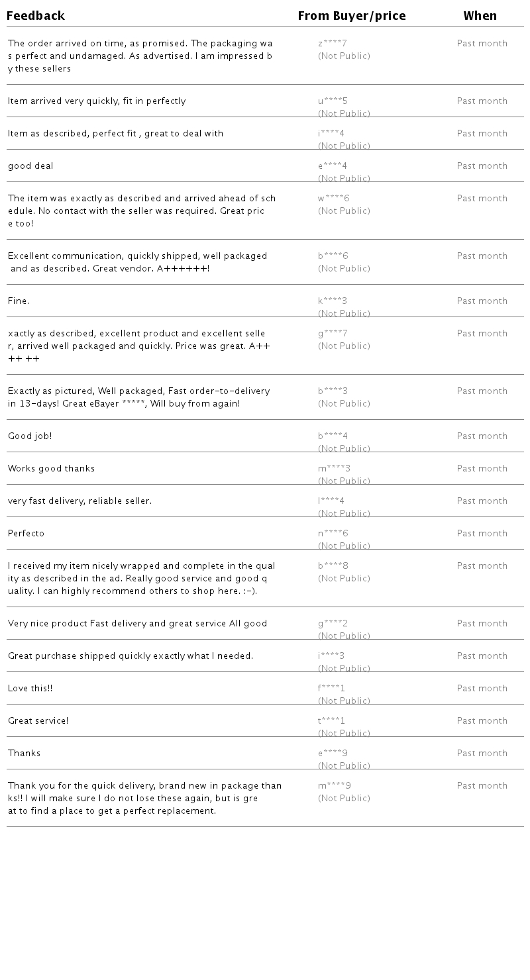
Task: Click the 'Perfecto' feedback comment
Action: click(x=26, y=534)
